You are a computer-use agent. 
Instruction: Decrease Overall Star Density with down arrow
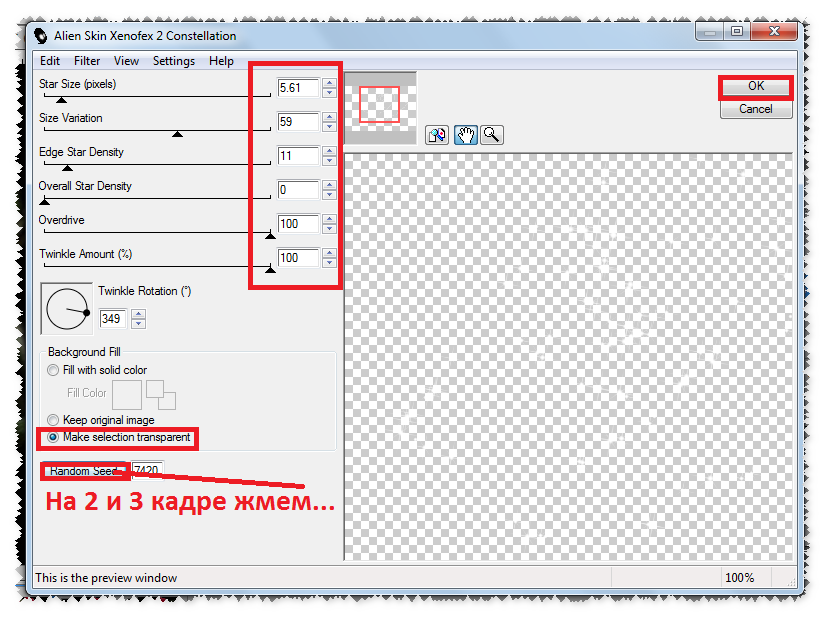329,194
